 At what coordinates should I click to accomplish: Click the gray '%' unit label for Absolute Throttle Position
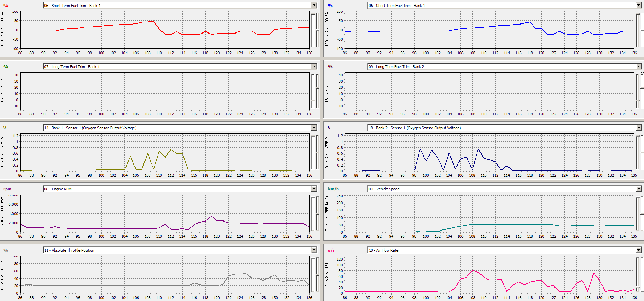[x=6, y=250]
